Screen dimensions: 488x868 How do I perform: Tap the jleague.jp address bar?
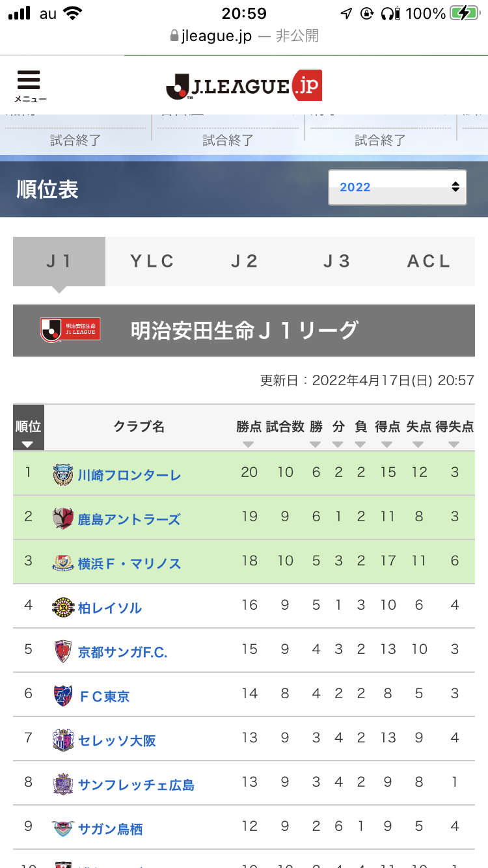click(x=244, y=36)
